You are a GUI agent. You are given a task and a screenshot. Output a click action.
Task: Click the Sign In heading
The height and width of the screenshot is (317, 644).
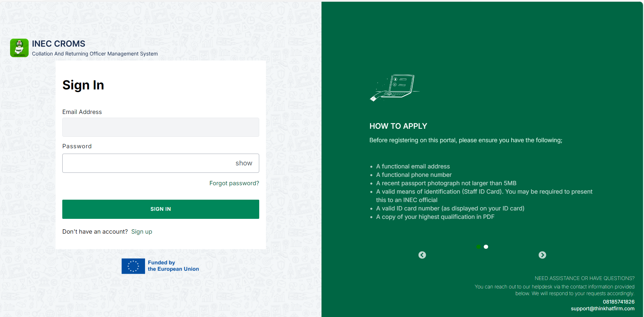click(83, 85)
